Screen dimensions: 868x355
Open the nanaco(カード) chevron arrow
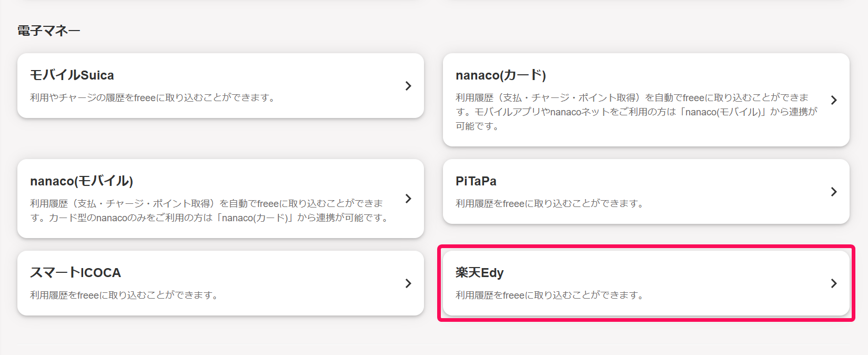[x=834, y=100]
